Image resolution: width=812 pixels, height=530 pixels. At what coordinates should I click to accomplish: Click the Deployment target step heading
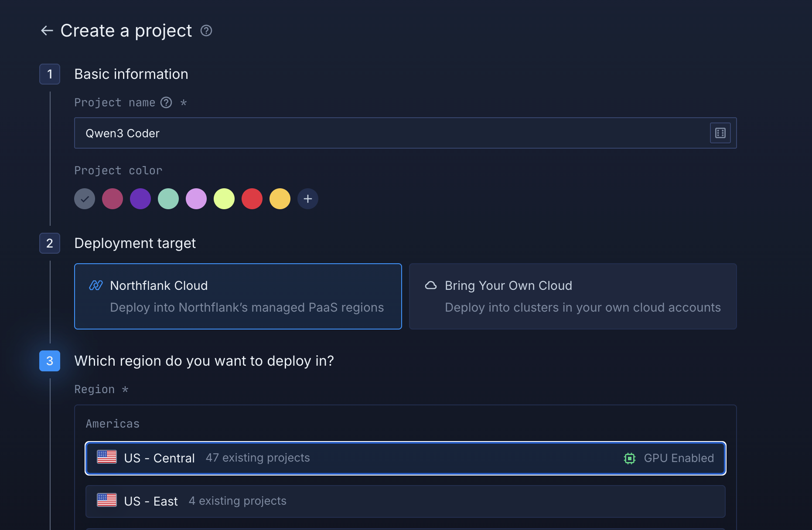click(x=135, y=243)
